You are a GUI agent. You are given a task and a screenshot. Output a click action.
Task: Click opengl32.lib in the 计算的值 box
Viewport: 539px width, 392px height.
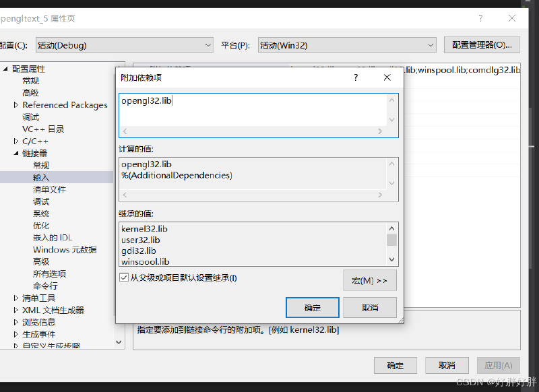[146, 164]
